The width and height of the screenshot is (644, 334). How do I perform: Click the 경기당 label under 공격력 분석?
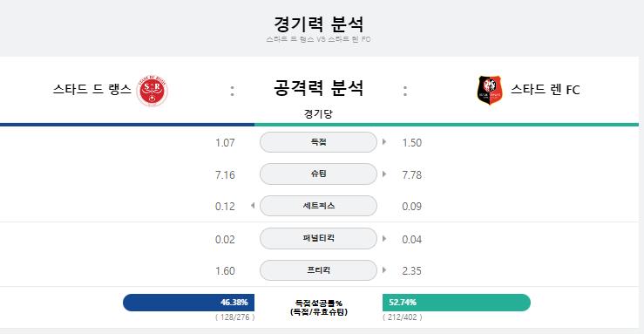(x=318, y=113)
